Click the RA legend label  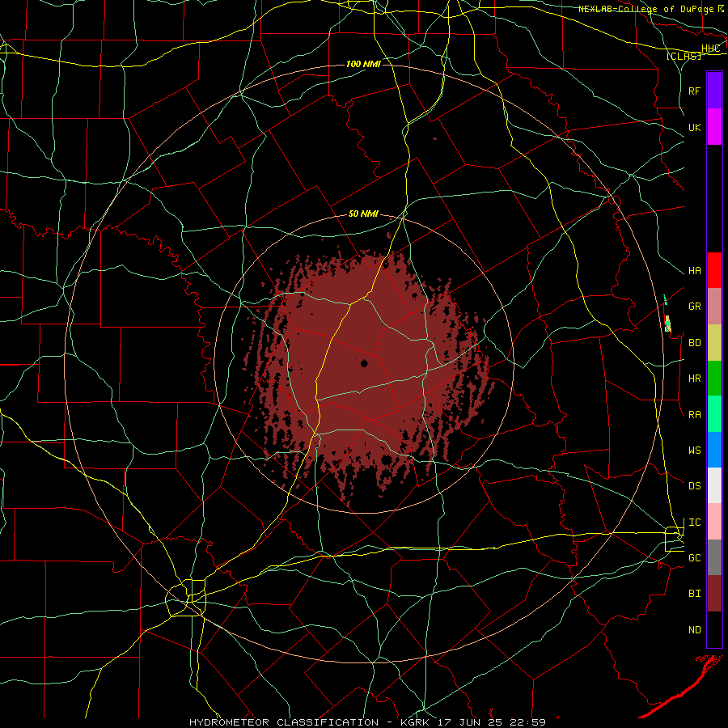[x=695, y=415]
